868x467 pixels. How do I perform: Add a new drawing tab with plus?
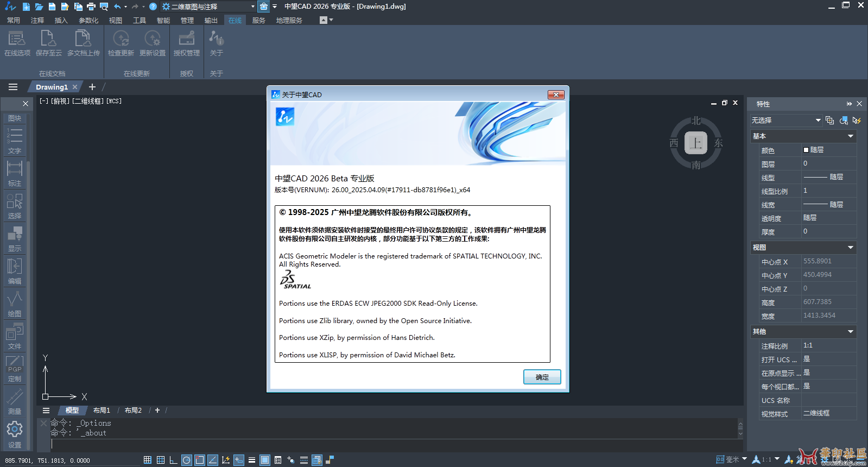pos(92,87)
